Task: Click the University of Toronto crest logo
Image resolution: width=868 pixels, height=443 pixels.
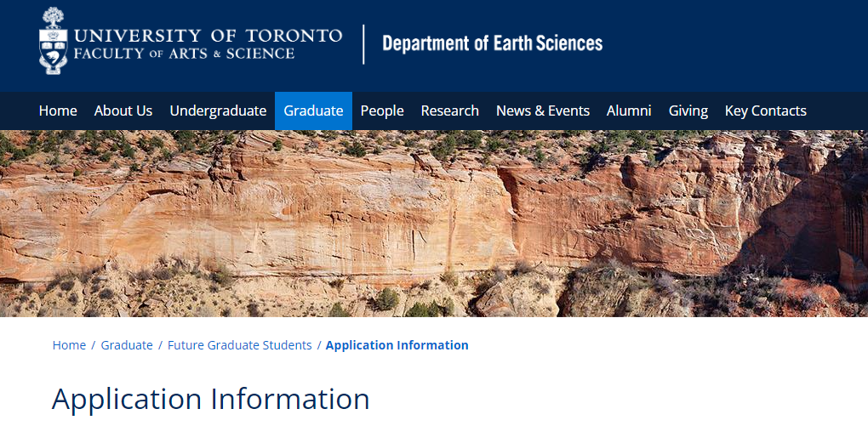Action: (53, 41)
